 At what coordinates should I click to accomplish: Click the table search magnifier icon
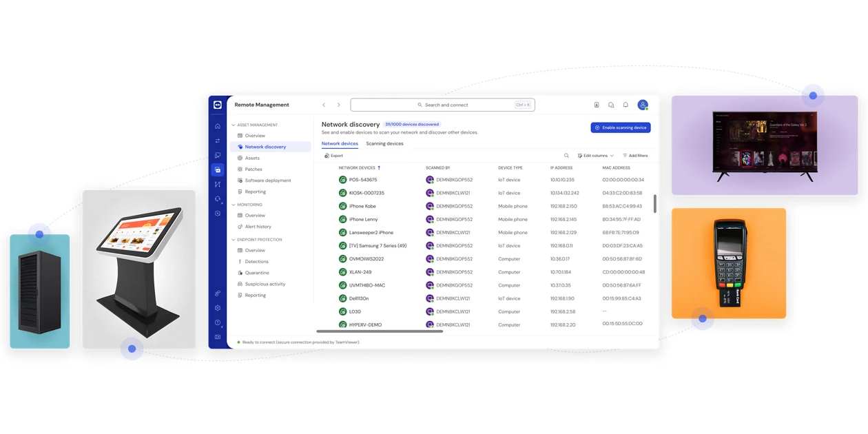click(x=566, y=156)
